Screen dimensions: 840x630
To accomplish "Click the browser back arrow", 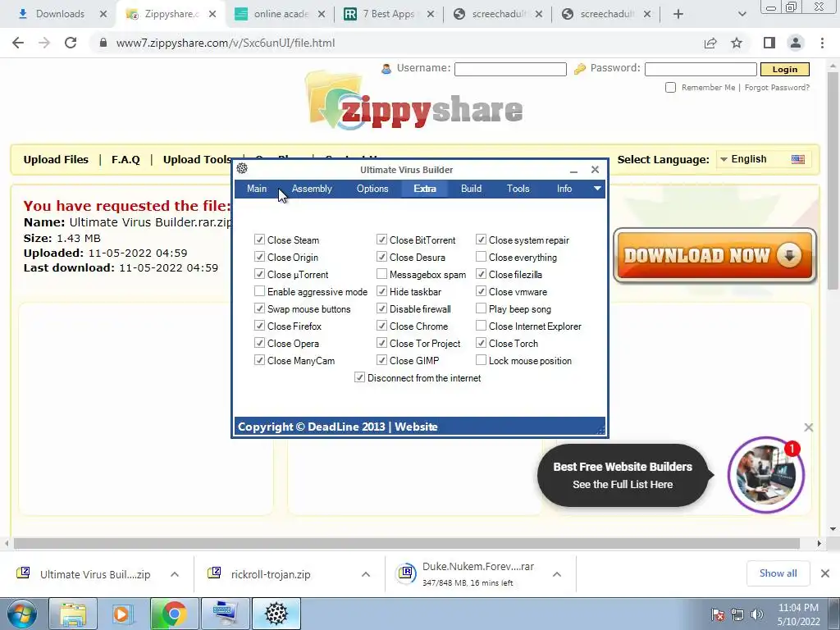I will pyautogui.click(x=18, y=43).
